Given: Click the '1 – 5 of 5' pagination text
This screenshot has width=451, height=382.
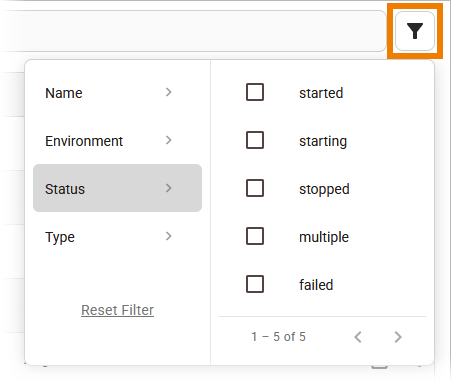Looking at the screenshot, I should (x=278, y=337).
